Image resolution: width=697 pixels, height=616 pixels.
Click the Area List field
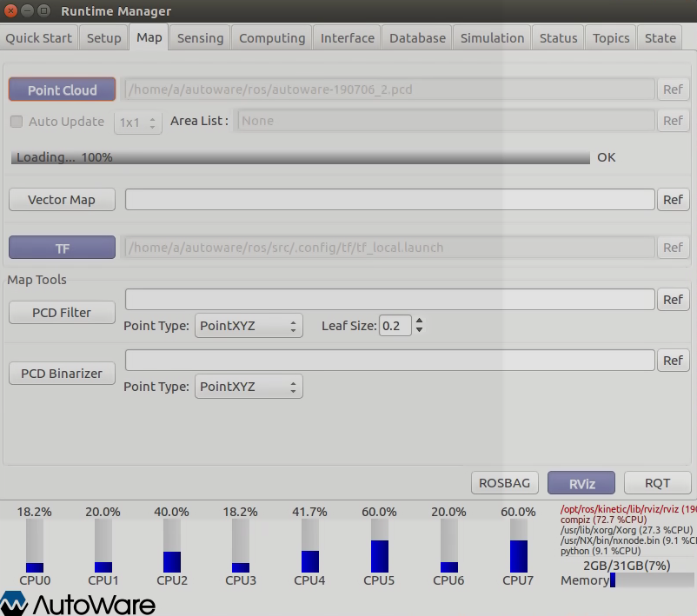(447, 121)
